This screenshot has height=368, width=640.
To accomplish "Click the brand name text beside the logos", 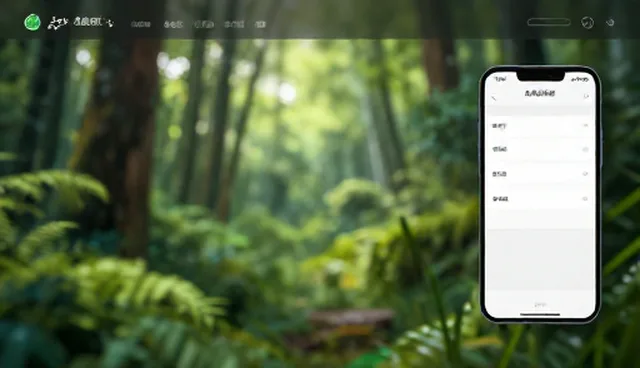I will (93, 22).
